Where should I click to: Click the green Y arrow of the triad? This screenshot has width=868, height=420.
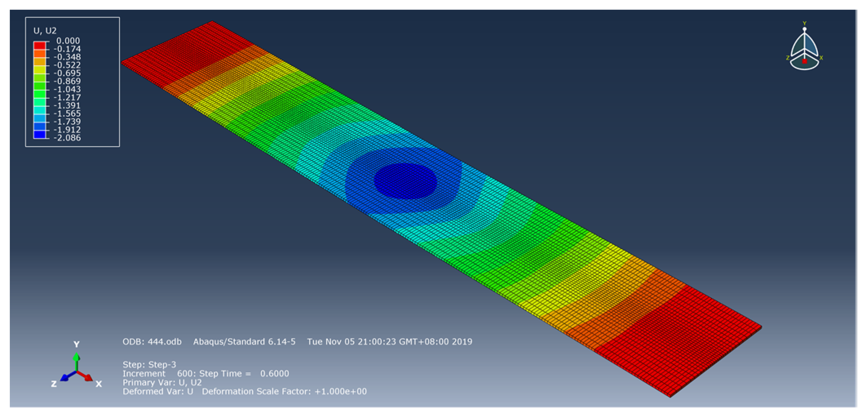[x=76, y=358]
